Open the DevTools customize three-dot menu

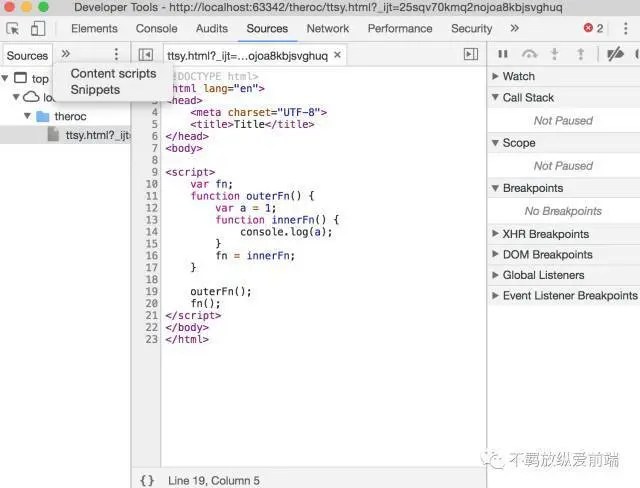625,28
